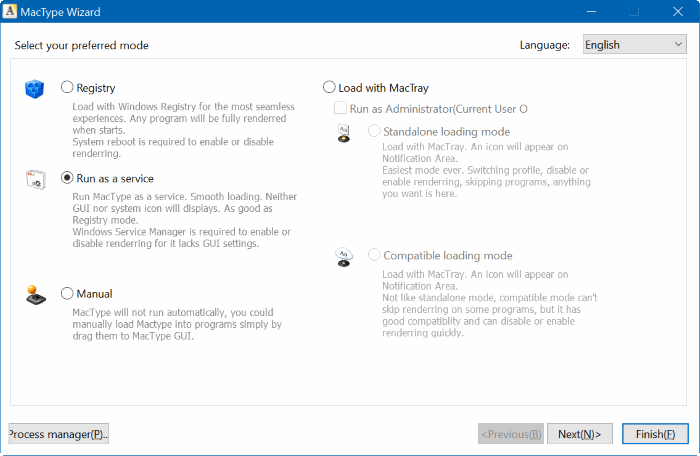Minimize the MacType Wizard window
Screen dimensions: 700x456
click(592, 12)
